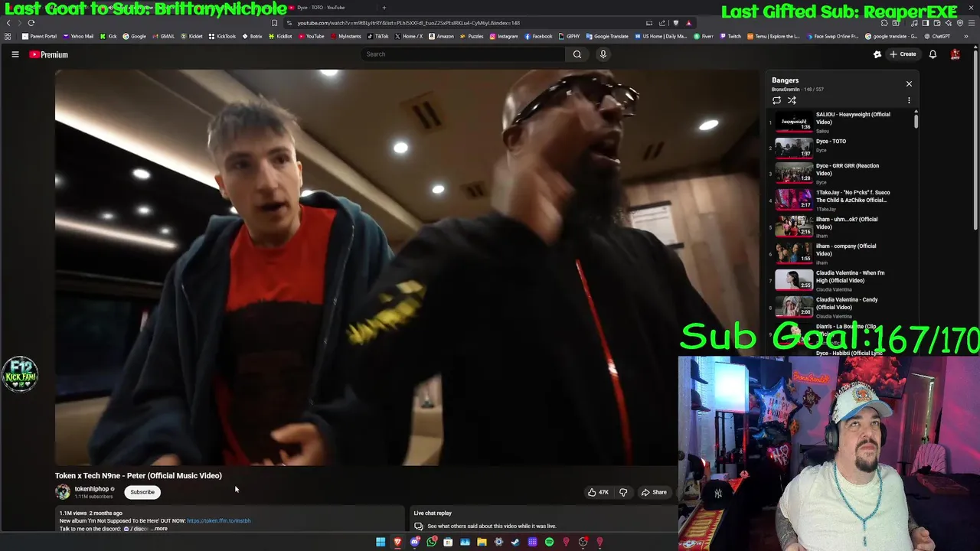Play SALIOU - Heavyweight from playlist

(x=840, y=122)
